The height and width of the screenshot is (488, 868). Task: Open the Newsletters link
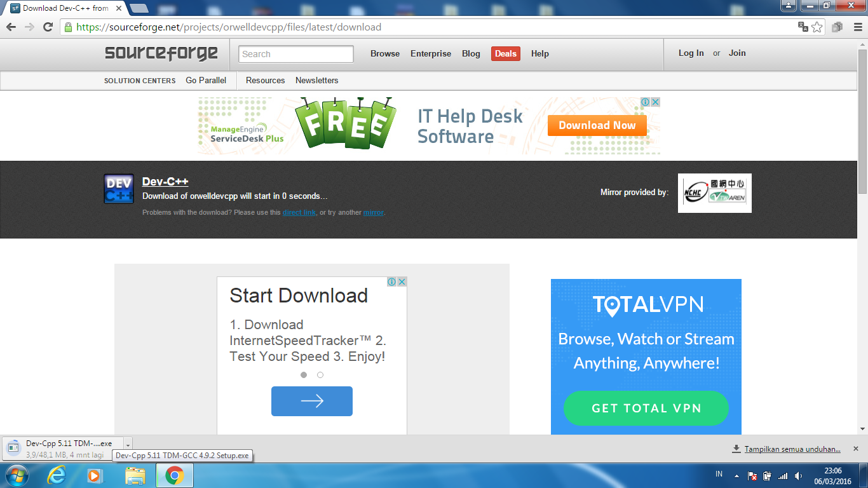(x=317, y=80)
